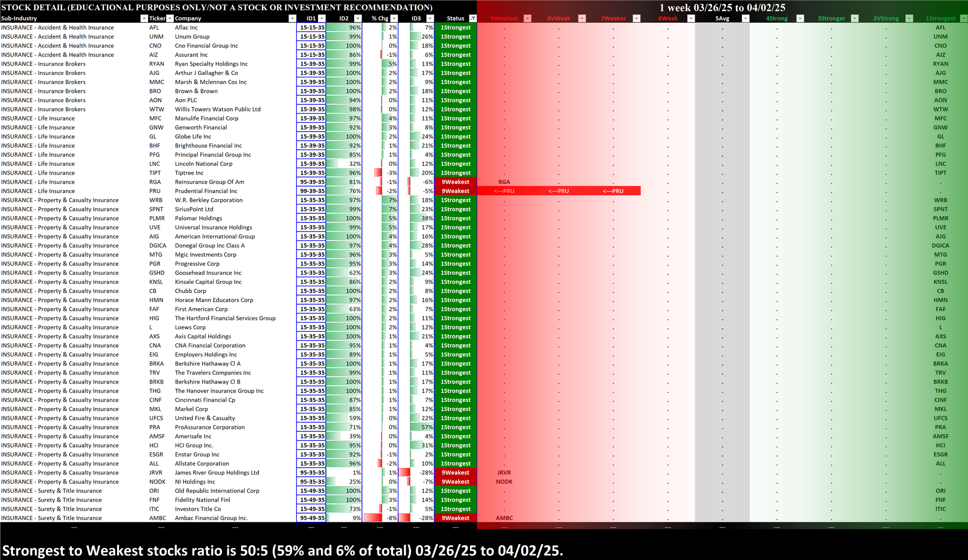The image size is (968, 560).
Task: Open the 9Weakest column filter dropdown
Action: 528,18
